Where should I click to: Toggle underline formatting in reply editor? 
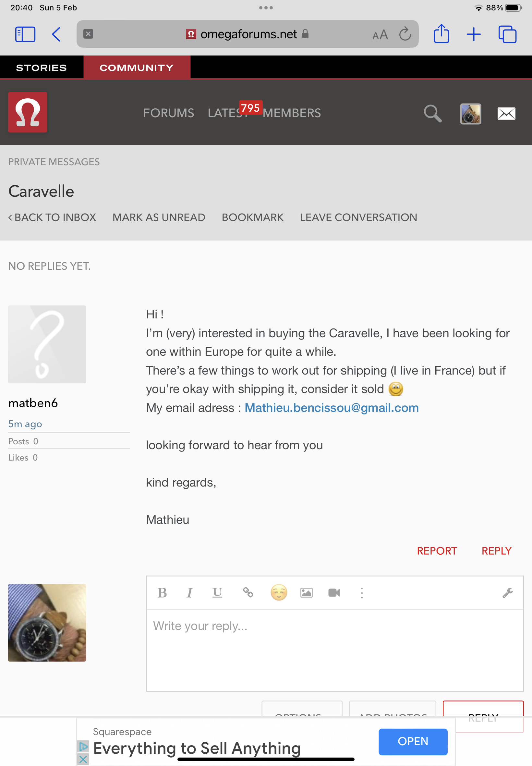[217, 593]
